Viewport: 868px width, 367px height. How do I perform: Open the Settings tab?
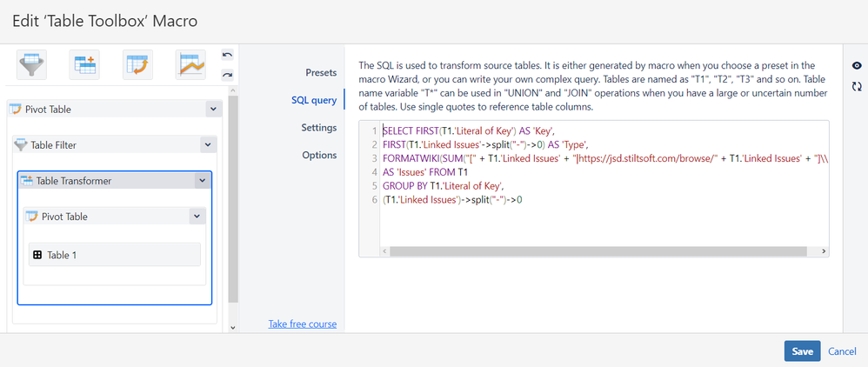coord(319,128)
